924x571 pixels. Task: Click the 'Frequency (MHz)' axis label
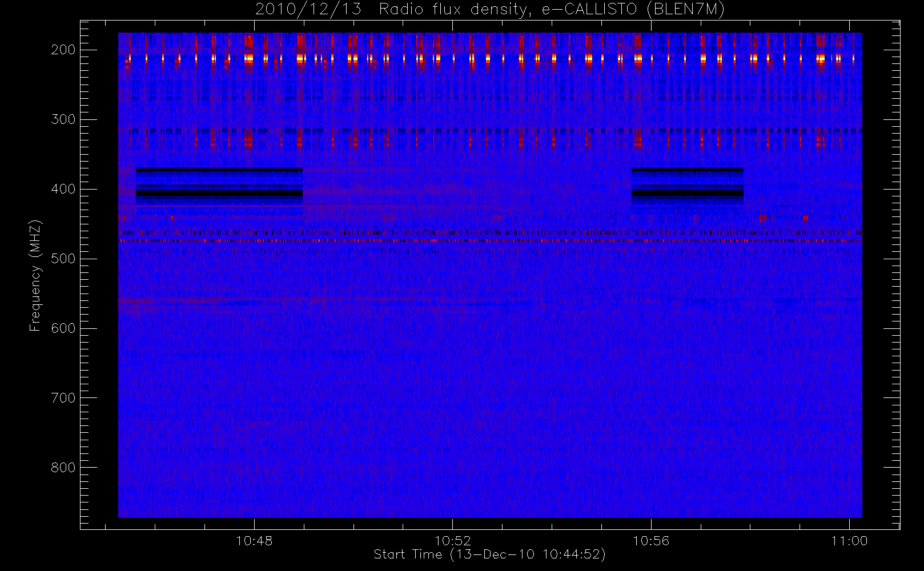[x=35, y=275]
